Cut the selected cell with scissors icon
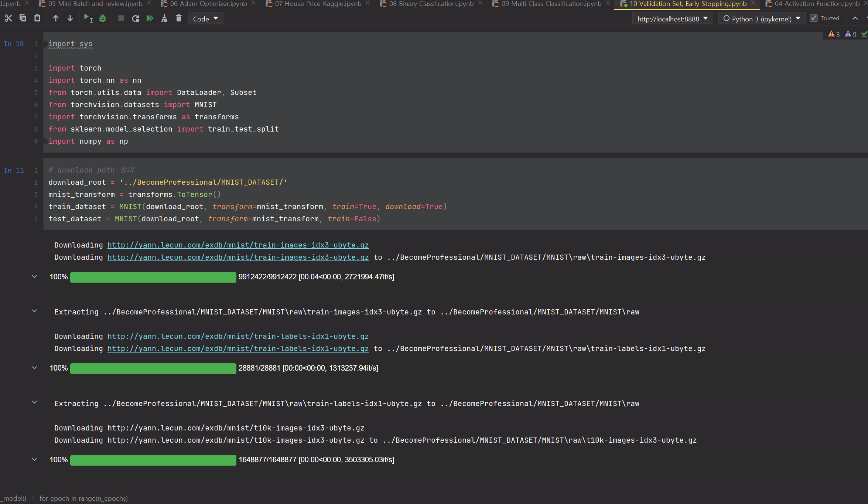Image resolution: width=868 pixels, height=504 pixels. pos(8,18)
